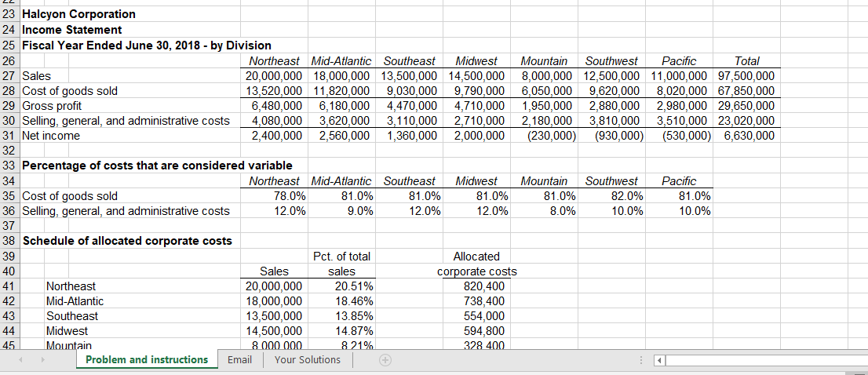Select the Northeast header in row 26
This screenshot has height=375, width=868.
pyautogui.click(x=273, y=61)
